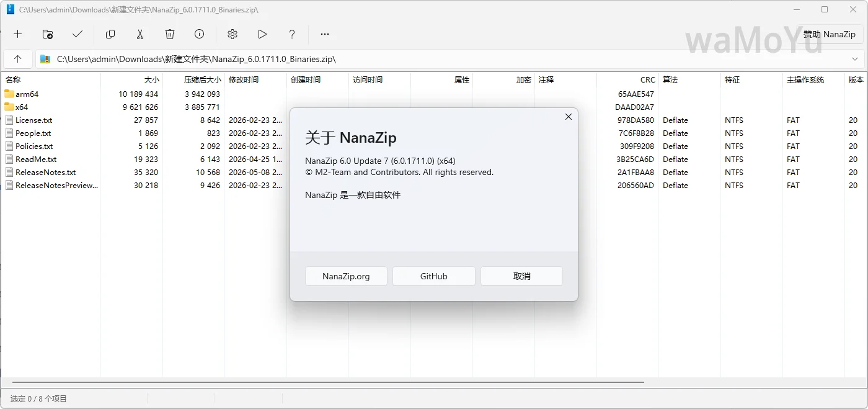
Task: Expand the address bar history dropdown
Action: tap(855, 59)
